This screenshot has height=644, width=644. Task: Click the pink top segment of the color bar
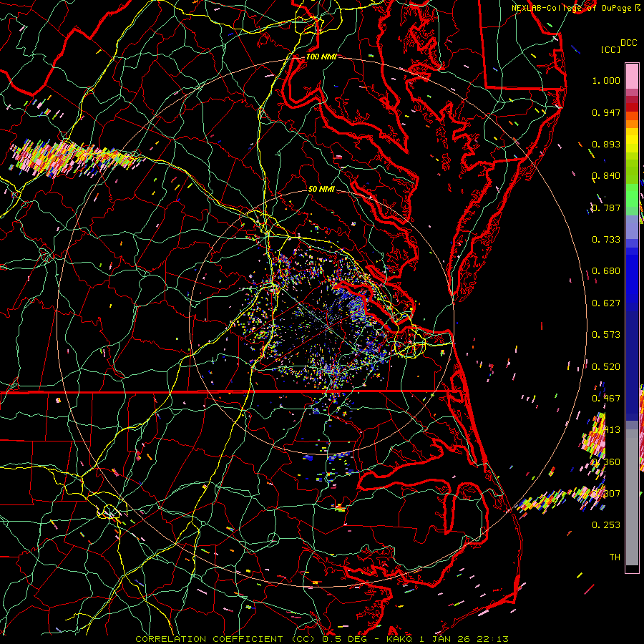coord(632,77)
